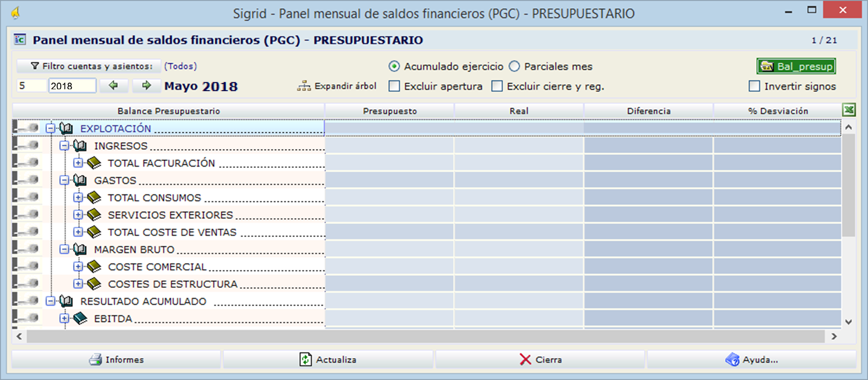This screenshot has height=380, width=868.
Task: Click the Excel export icon beside the column headers
Action: (849, 110)
